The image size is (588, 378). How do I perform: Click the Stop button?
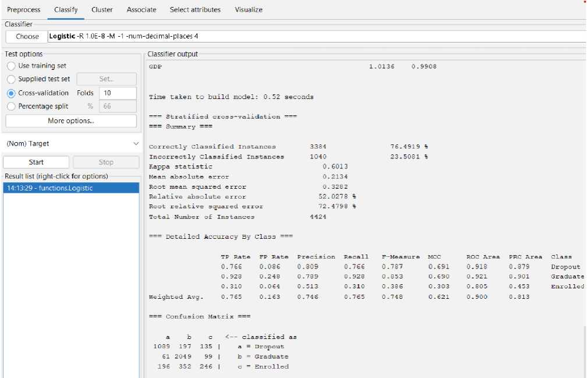coord(106,162)
